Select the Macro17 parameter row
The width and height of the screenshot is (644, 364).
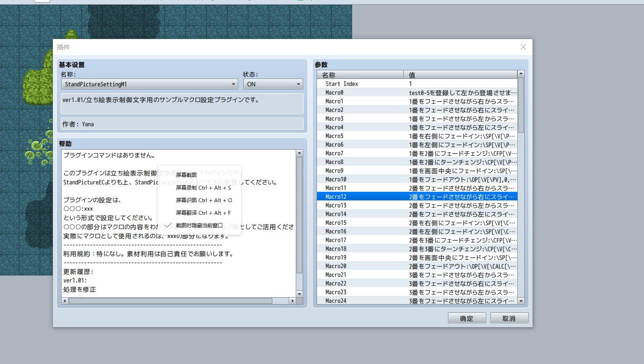click(417, 240)
